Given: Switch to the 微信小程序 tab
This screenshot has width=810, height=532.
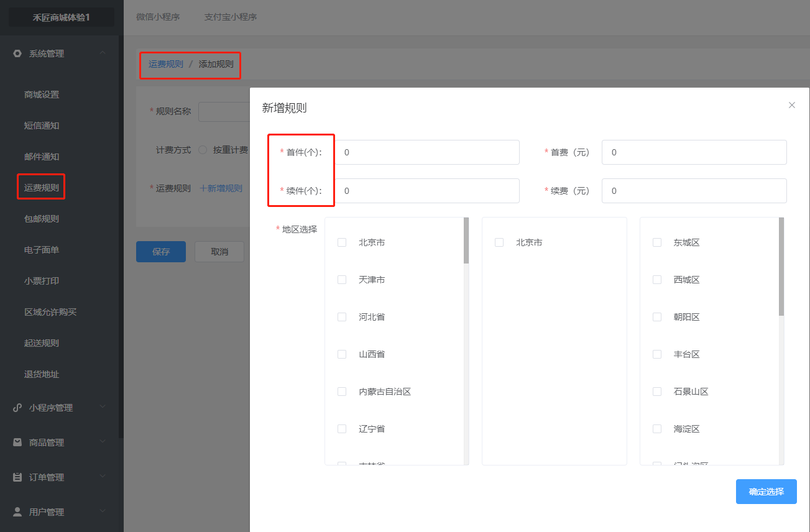Looking at the screenshot, I should 158,17.
